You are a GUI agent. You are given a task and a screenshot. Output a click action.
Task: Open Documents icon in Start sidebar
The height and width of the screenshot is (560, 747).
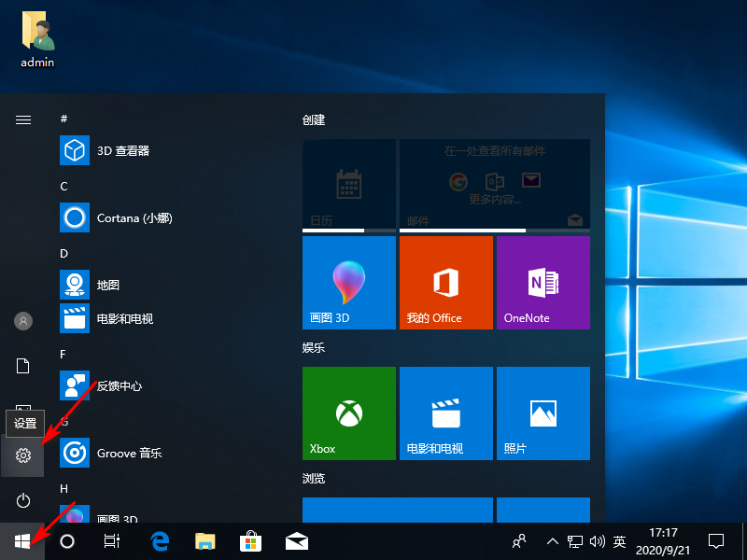coord(23,366)
